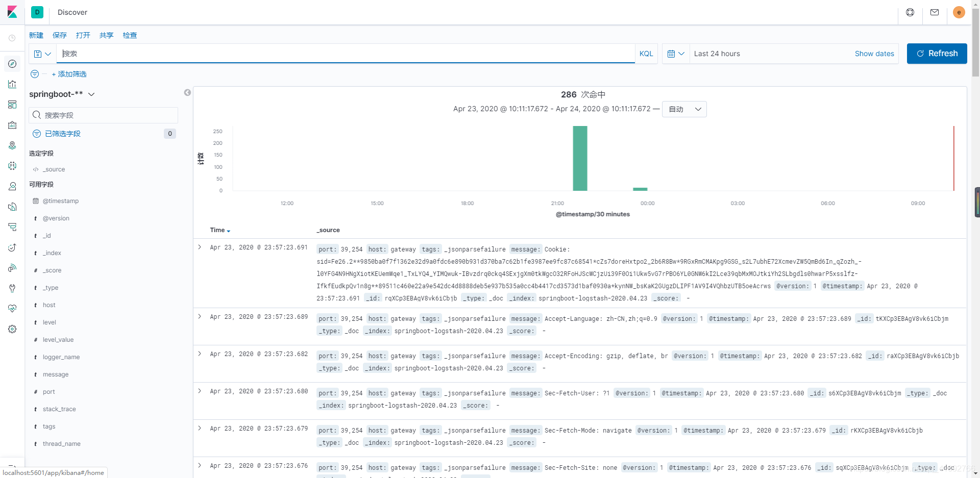The width and height of the screenshot is (980, 478).
Task: Open the filter options circle icon
Action: [x=35, y=74]
